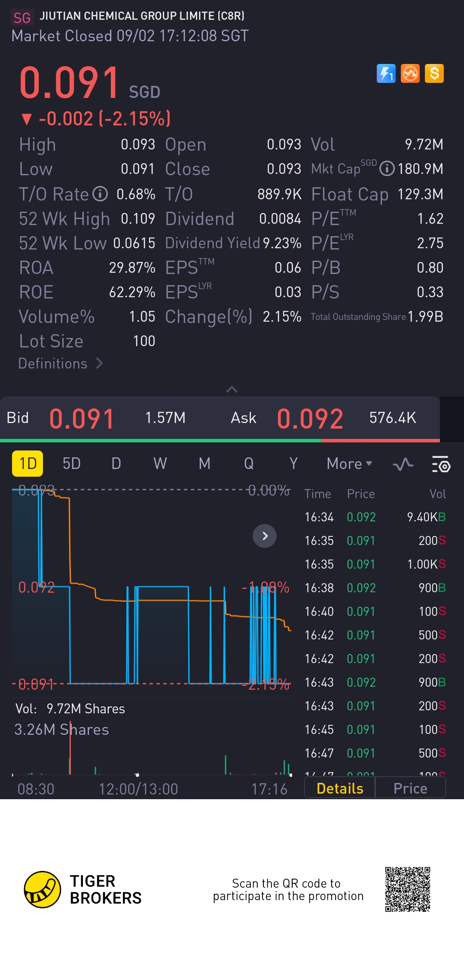Open chart settings list icon
Screen dimensions: 464x980
coord(440,464)
